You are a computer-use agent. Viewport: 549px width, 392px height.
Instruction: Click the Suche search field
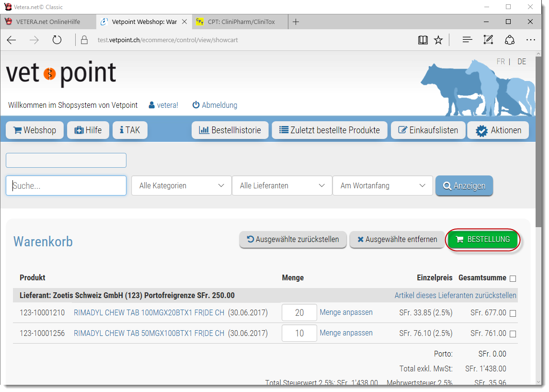click(x=66, y=185)
